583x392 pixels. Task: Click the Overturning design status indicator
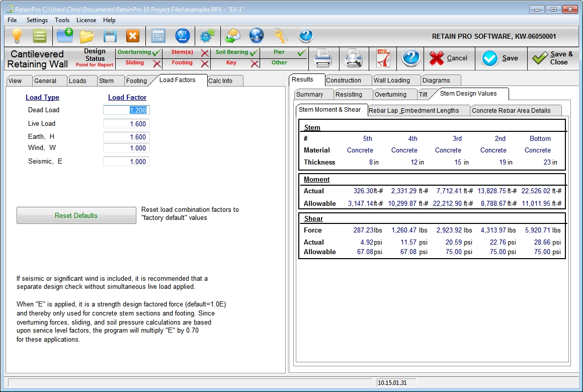139,52
